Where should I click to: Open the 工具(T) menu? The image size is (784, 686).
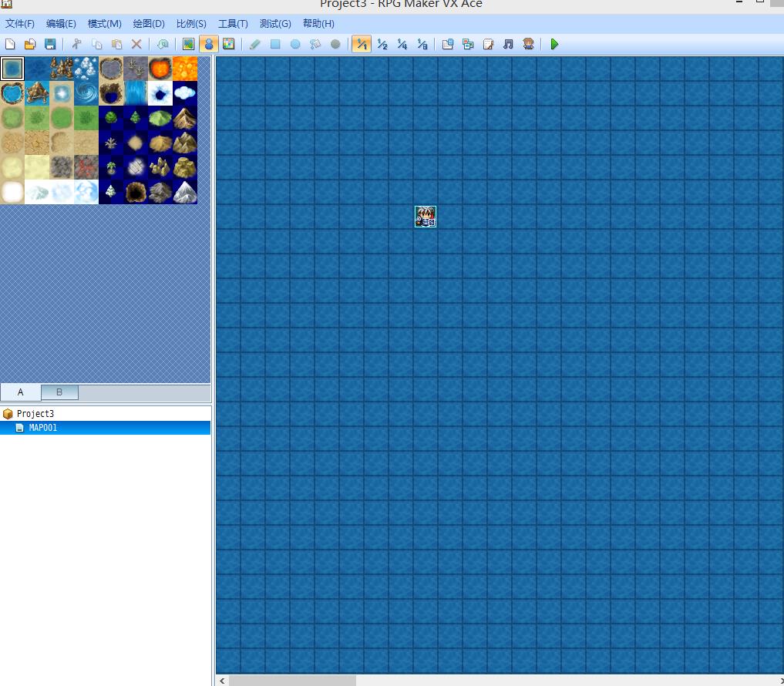233,23
